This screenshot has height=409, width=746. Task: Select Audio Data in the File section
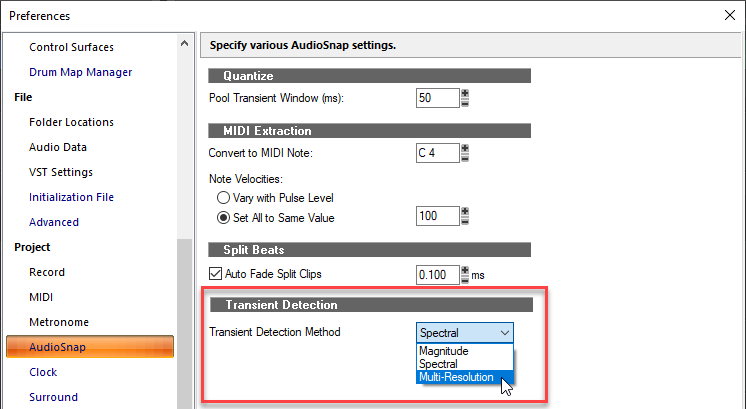(x=58, y=147)
